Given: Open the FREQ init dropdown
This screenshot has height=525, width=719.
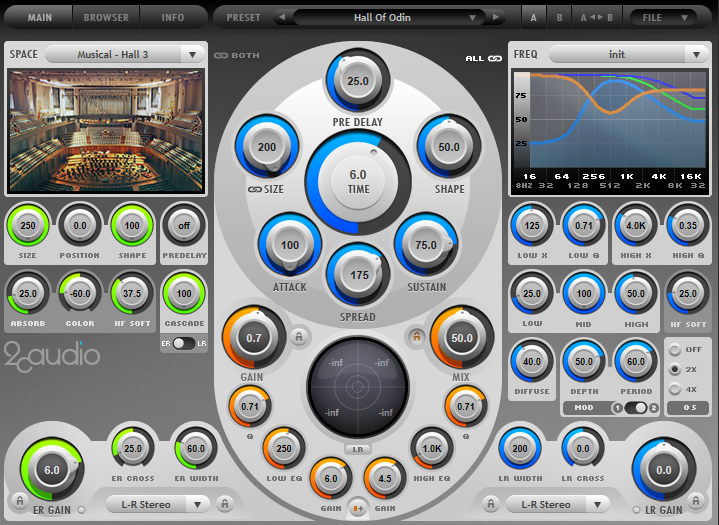Looking at the screenshot, I should 629,55.
